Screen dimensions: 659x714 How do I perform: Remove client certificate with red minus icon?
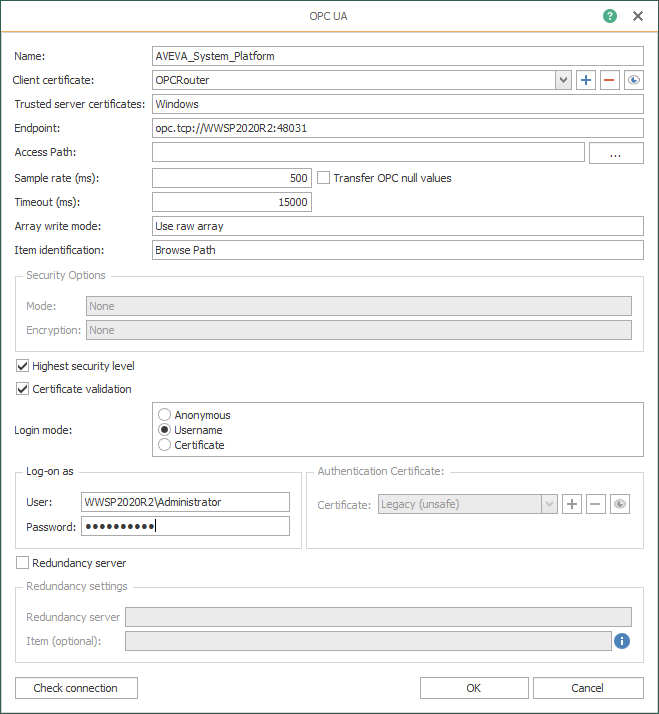[x=609, y=80]
